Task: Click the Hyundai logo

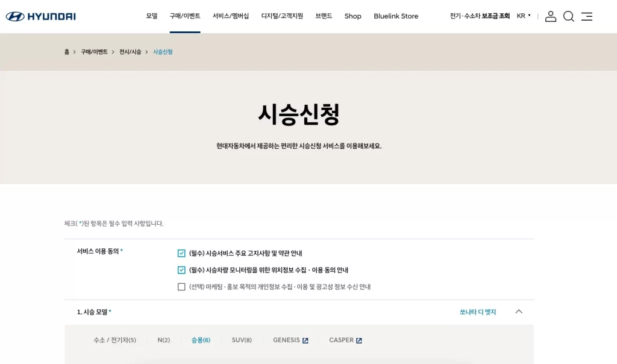Action: [40, 16]
